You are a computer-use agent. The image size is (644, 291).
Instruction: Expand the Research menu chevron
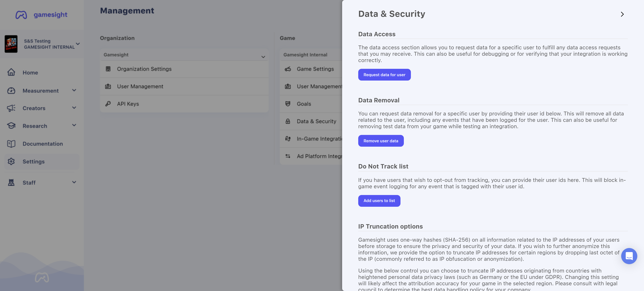(74, 125)
